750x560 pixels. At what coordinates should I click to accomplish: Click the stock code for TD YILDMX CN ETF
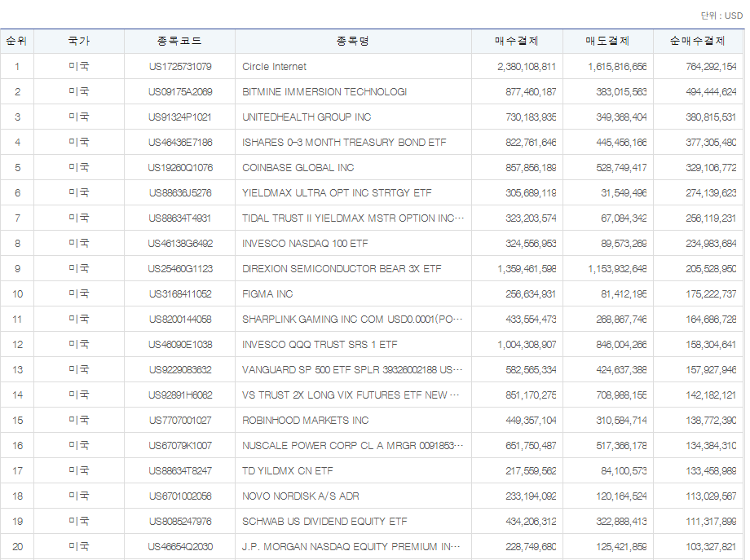tap(180, 471)
